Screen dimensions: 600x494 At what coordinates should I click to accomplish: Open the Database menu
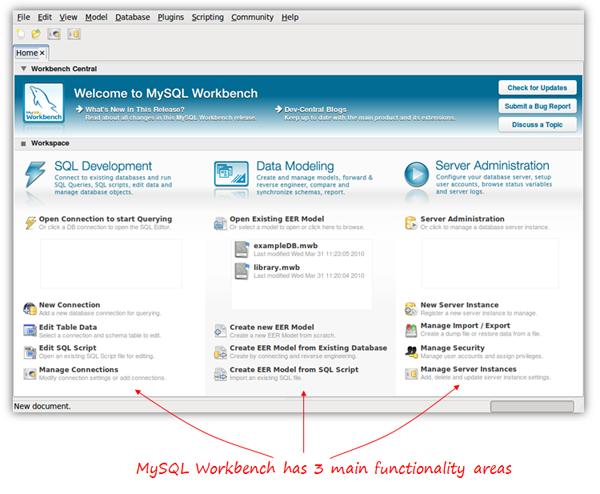(132, 17)
